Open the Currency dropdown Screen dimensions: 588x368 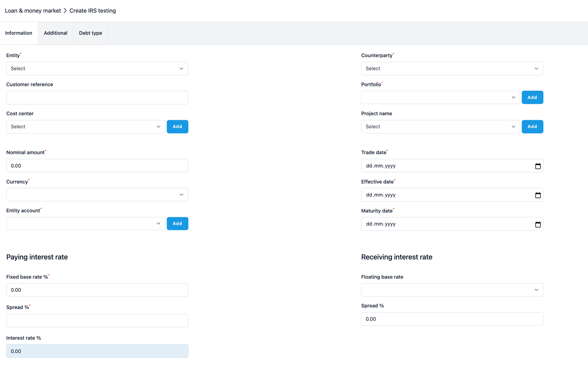(x=97, y=195)
